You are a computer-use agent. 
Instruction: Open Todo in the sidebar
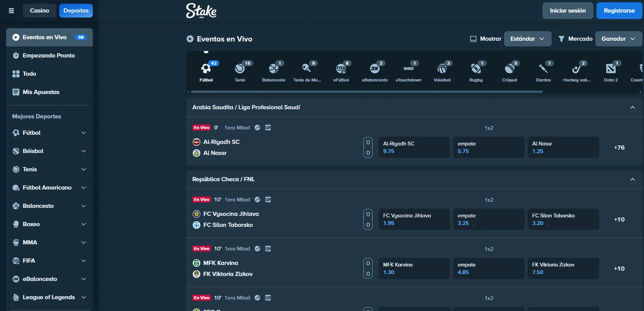(49, 74)
